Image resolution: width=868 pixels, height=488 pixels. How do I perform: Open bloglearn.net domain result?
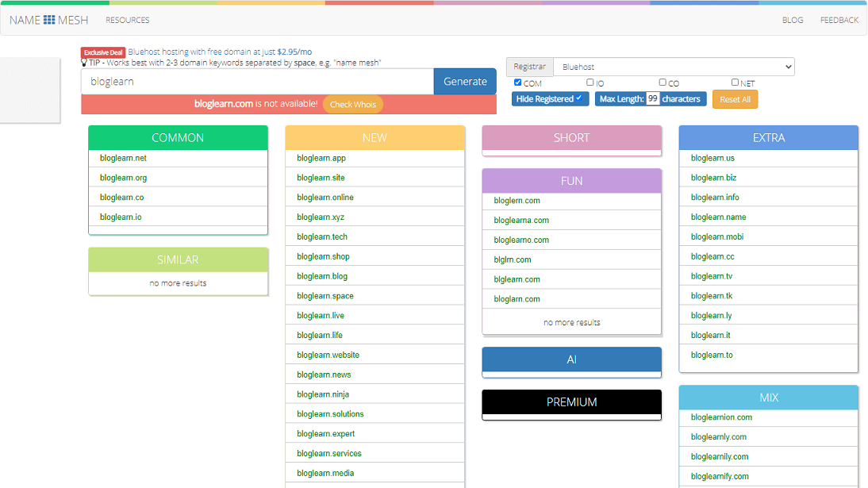(123, 158)
